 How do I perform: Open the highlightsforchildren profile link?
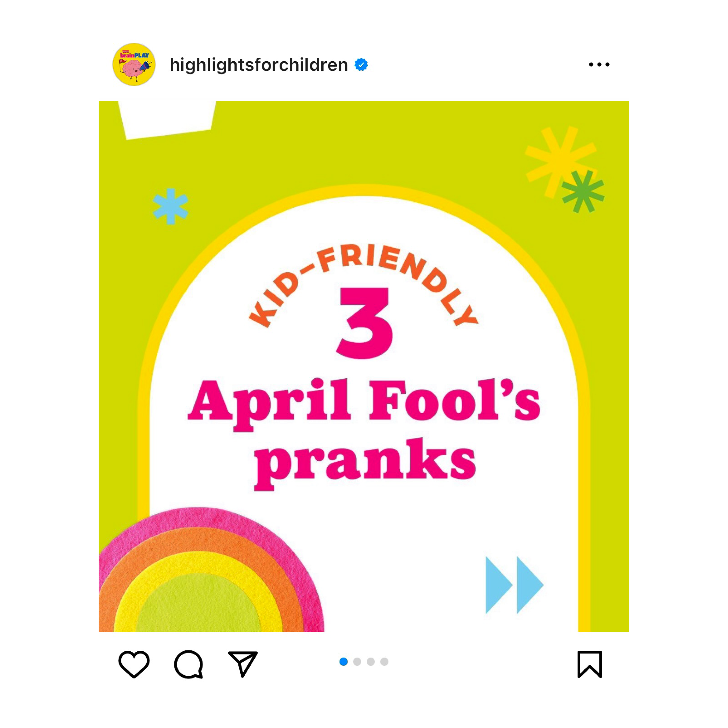pyautogui.click(x=258, y=64)
